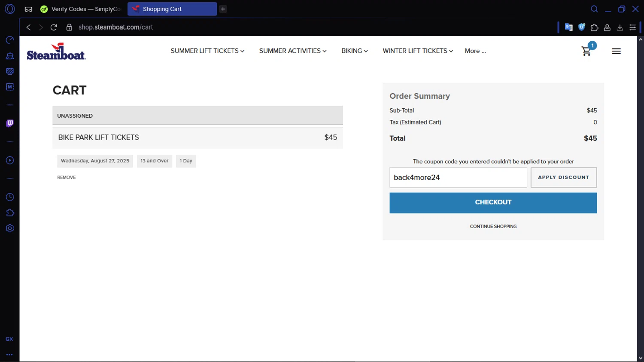Image resolution: width=644 pixels, height=362 pixels.
Task: Open the ad blocker shield icon
Action: pyautogui.click(x=582, y=27)
